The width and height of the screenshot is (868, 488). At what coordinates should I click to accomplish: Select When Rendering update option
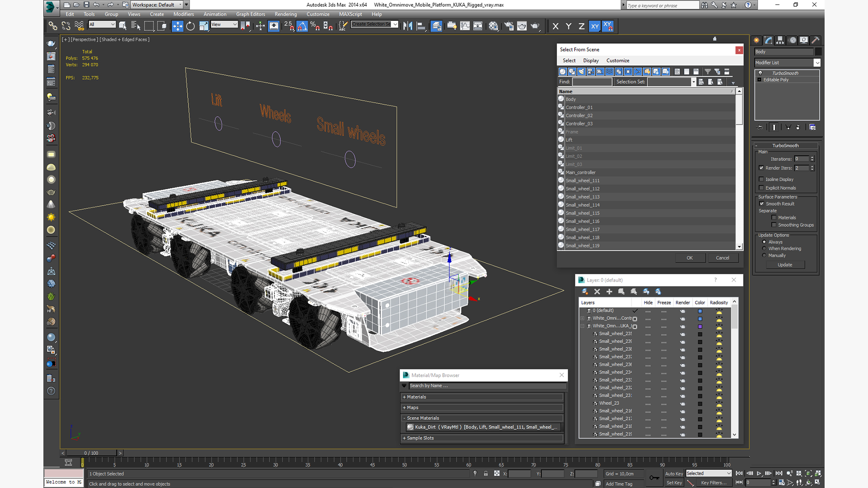click(x=764, y=249)
